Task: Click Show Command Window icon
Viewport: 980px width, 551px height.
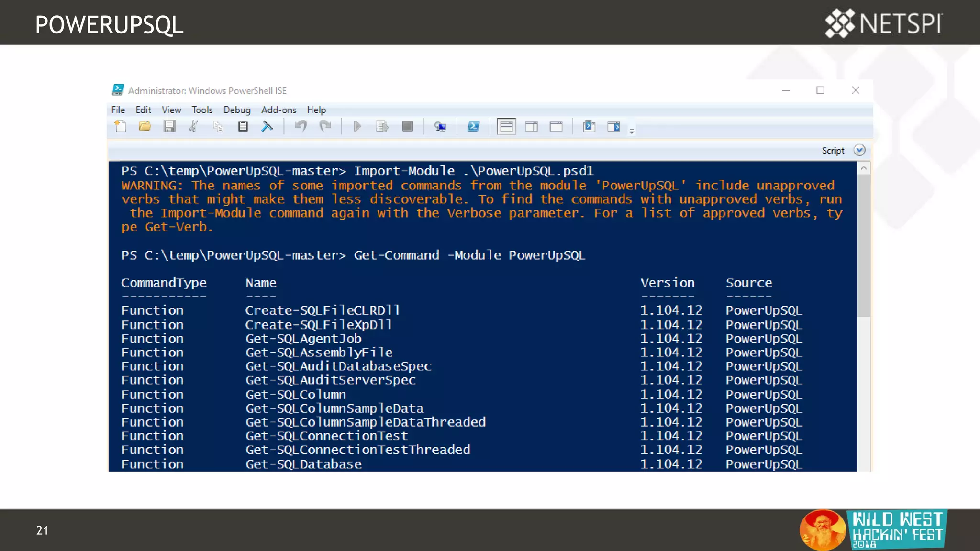Action: tap(589, 126)
